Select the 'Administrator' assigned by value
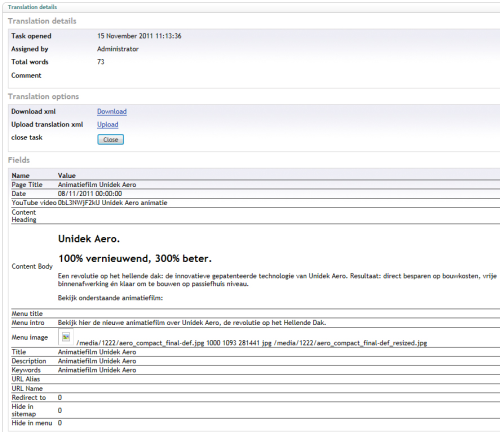Viewport: 500px width, 432px height. (x=118, y=49)
